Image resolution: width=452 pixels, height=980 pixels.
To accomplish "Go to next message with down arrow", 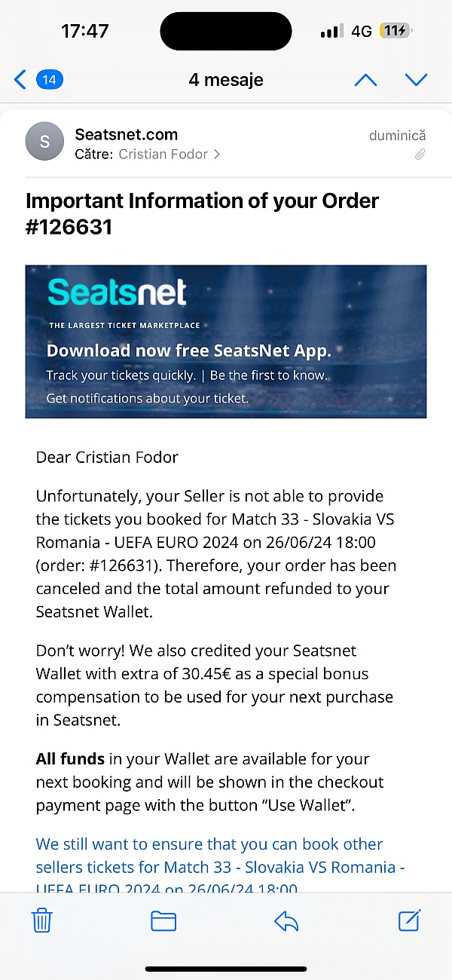I will point(416,79).
